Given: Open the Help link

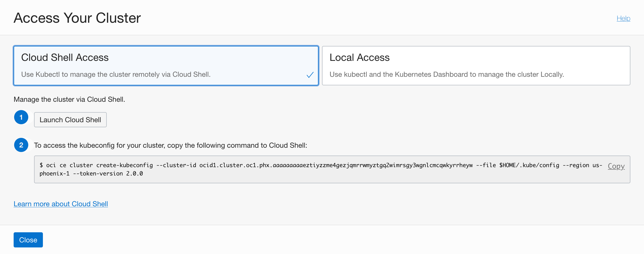Looking at the screenshot, I should [623, 18].
